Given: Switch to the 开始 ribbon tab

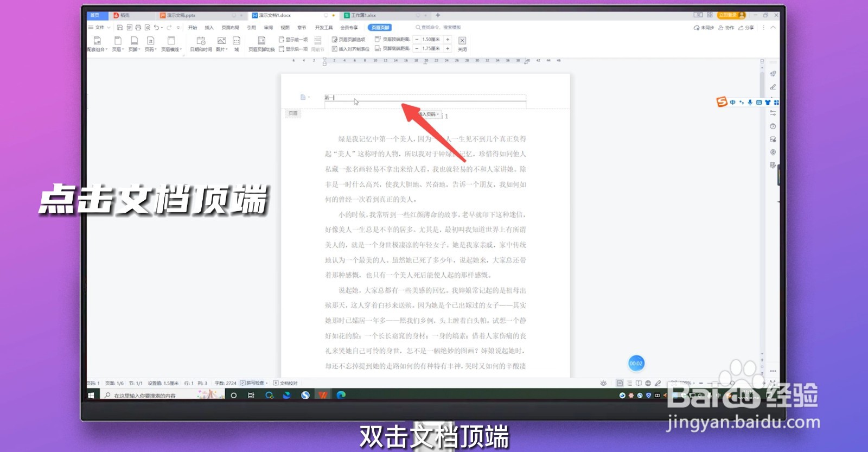Looking at the screenshot, I should coord(193,28).
